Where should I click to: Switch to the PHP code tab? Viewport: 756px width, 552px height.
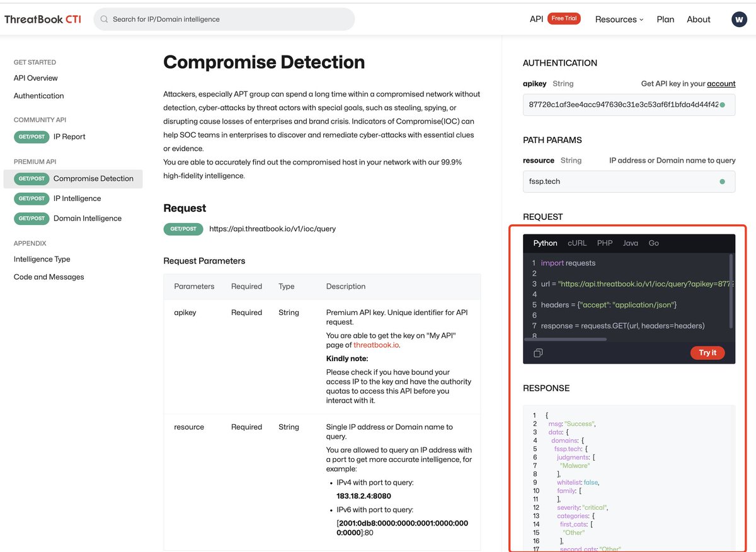point(605,243)
